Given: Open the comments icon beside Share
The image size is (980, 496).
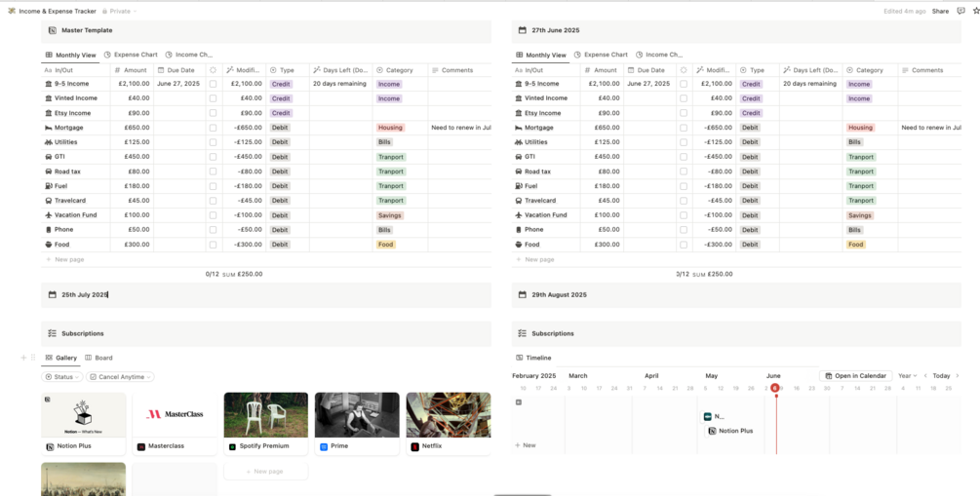Looking at the screenshot, I should pyautogui.click(x=960, y=12).
